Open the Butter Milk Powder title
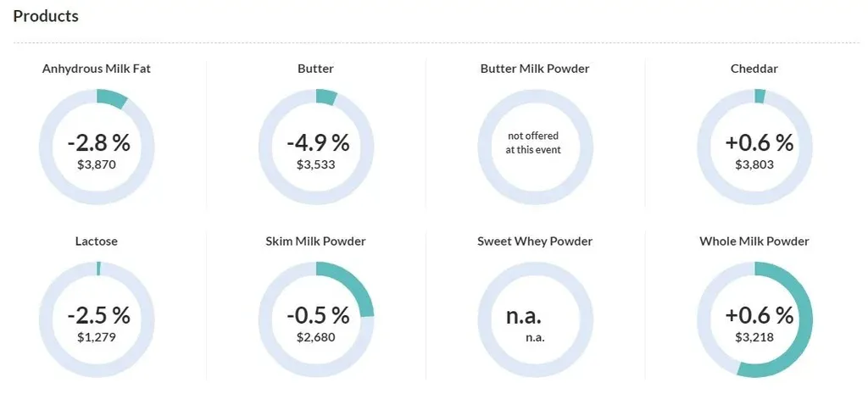 click(534, 69)
